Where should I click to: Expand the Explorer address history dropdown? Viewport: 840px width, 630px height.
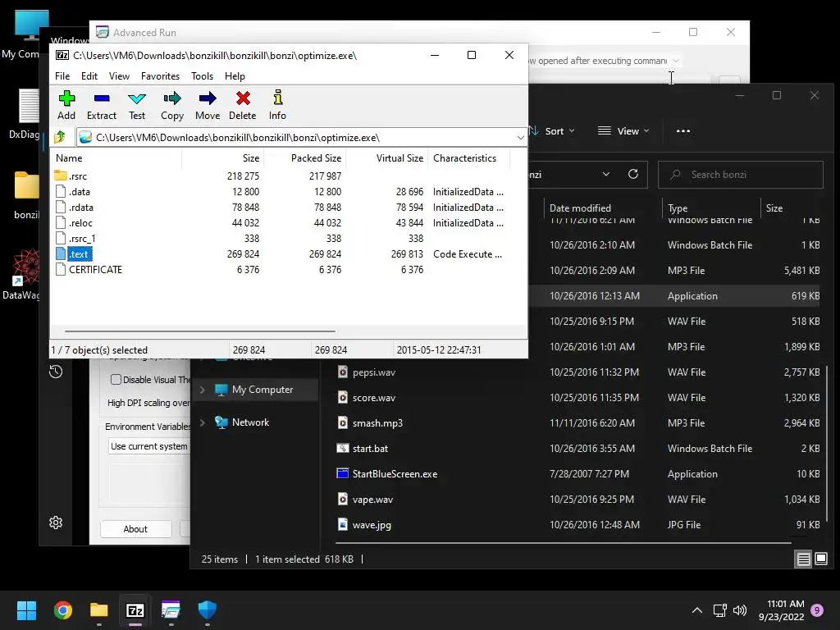click(x=606, y=174)
